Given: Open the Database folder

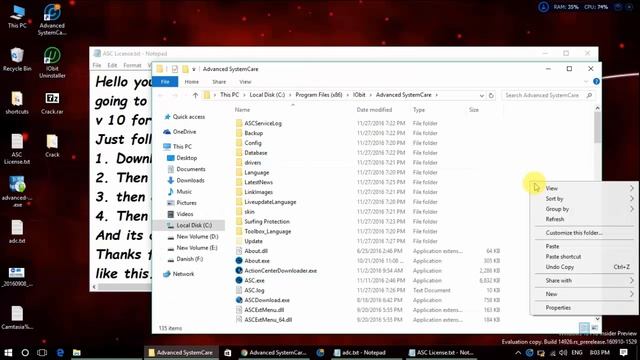Looking at the screenshot, I should (x=256, y=153).
